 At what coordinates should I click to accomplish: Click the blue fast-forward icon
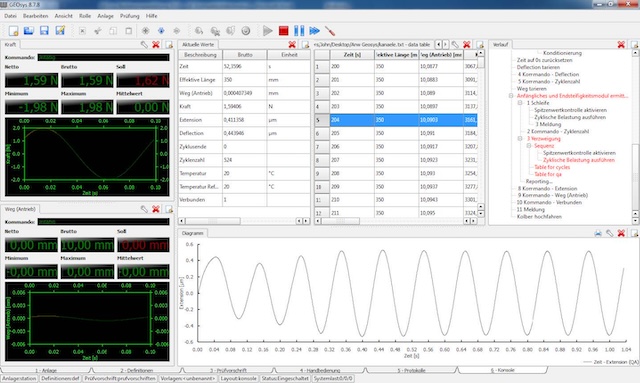[x=314, y=31]
